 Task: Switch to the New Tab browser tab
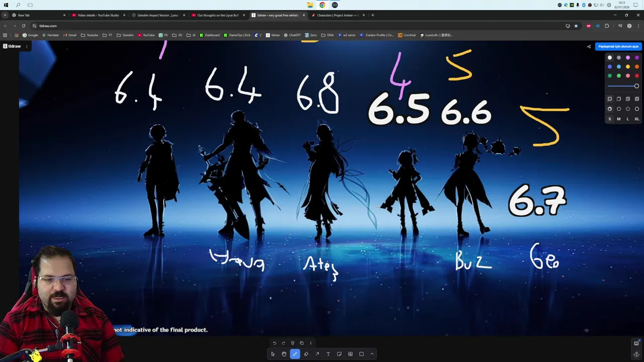38,15
